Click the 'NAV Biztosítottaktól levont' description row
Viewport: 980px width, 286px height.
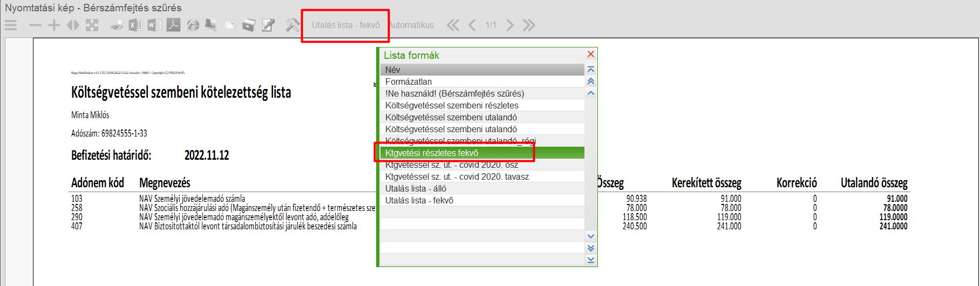[248, 226]
